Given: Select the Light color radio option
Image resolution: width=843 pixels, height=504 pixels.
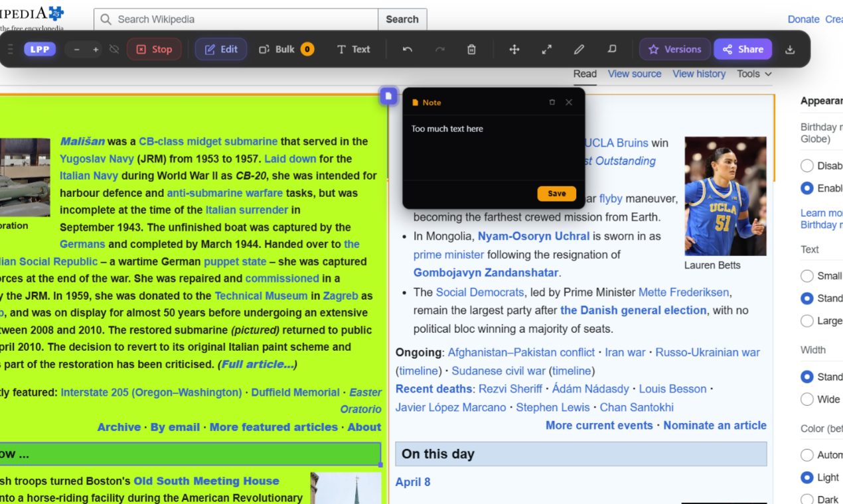Looking at the screenshot, I should point(807,477).
